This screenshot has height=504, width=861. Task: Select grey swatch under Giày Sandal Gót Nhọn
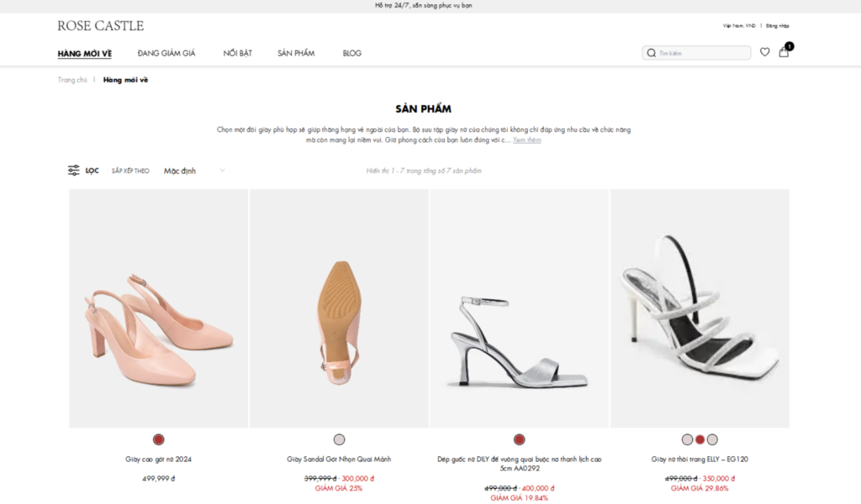pyautogui.click(x=340, y=439)
